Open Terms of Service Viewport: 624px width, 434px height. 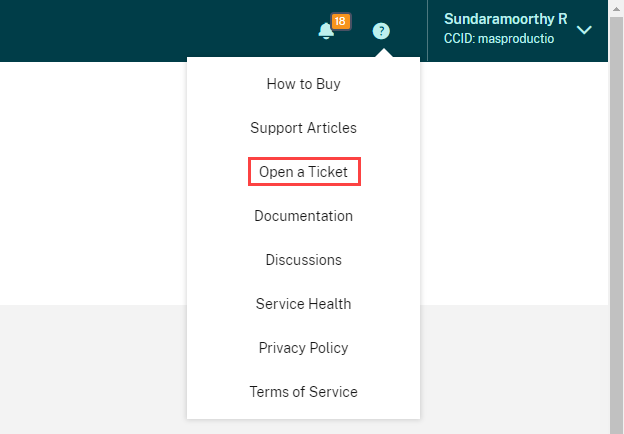click(303, 392)
